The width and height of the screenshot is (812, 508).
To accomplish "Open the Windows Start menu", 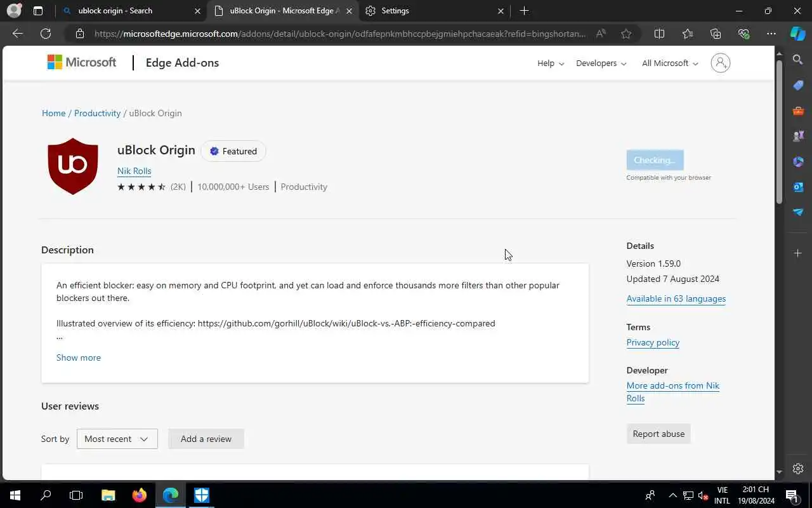I will point(15,495).
